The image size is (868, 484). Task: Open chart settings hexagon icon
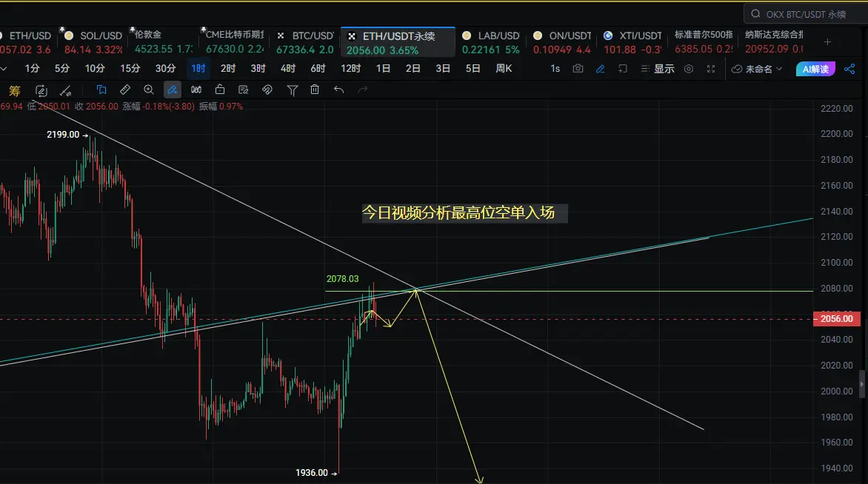689,69
